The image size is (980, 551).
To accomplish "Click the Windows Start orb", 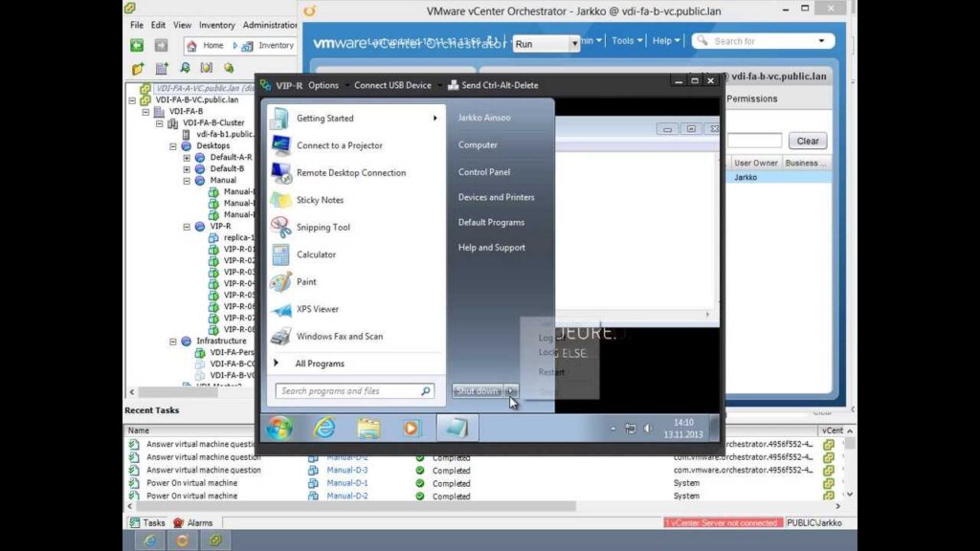I will coord(279,428).
